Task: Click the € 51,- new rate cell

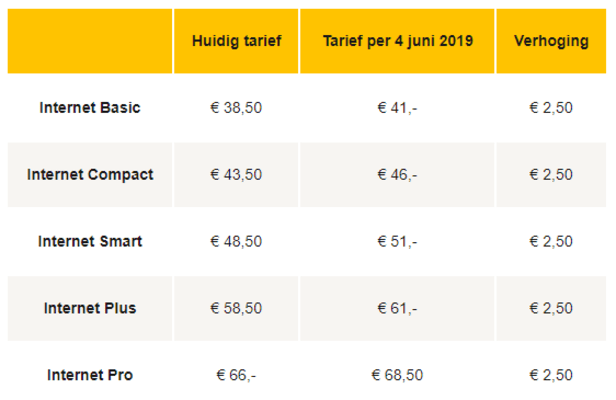Action: click(x=397, y=241)
